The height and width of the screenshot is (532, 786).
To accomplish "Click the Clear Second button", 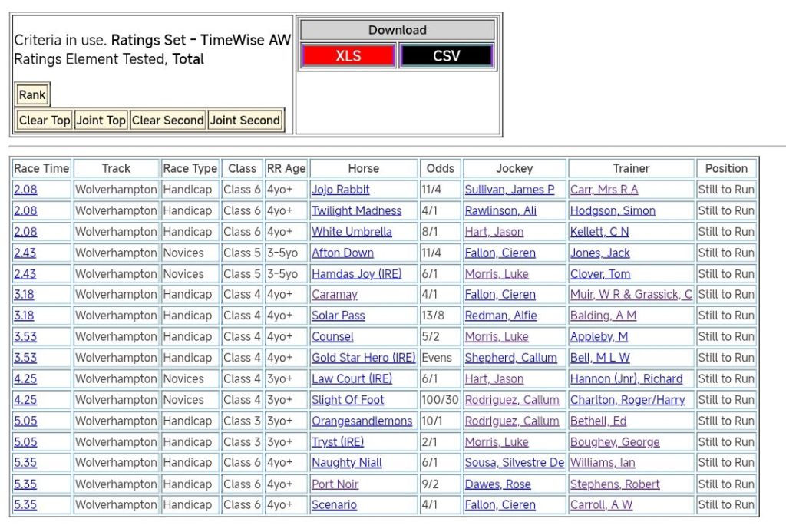I will (167, 121).
